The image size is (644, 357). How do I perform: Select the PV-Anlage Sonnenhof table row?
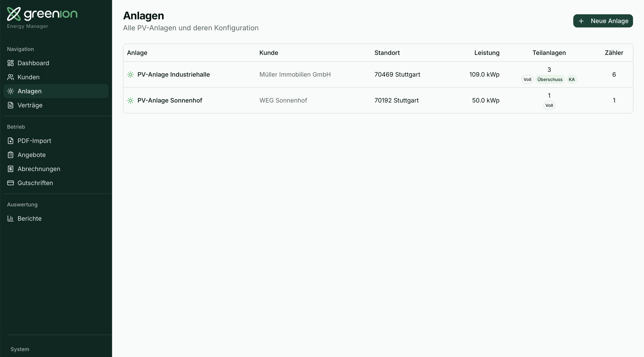325,100
